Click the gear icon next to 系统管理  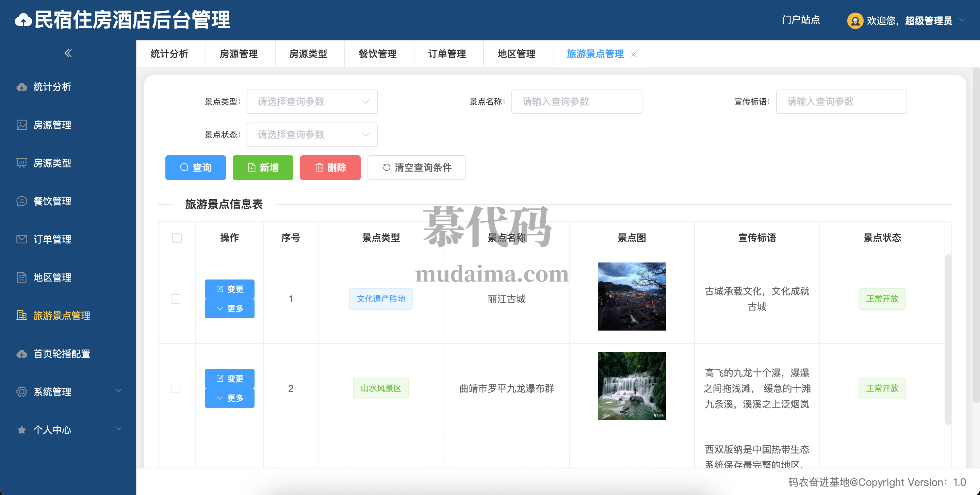pos(22,392)
